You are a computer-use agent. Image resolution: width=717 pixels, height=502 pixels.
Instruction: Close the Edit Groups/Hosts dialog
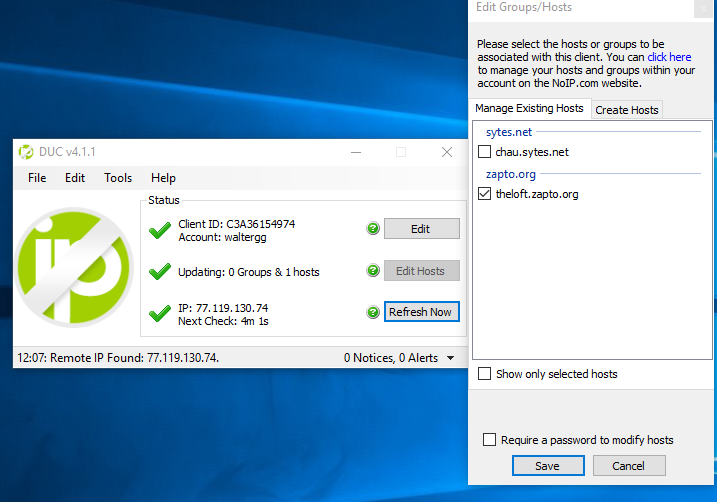703,8
